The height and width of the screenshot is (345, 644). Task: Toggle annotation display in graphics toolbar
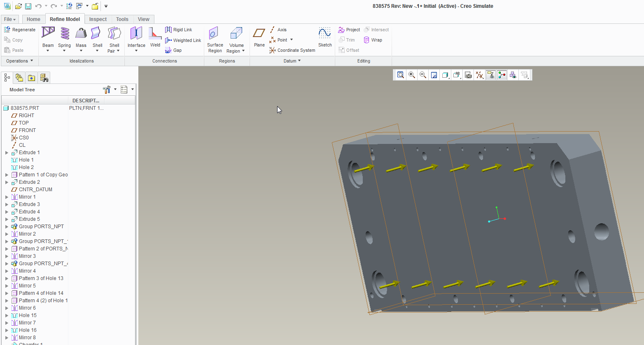tap(490, 75)
